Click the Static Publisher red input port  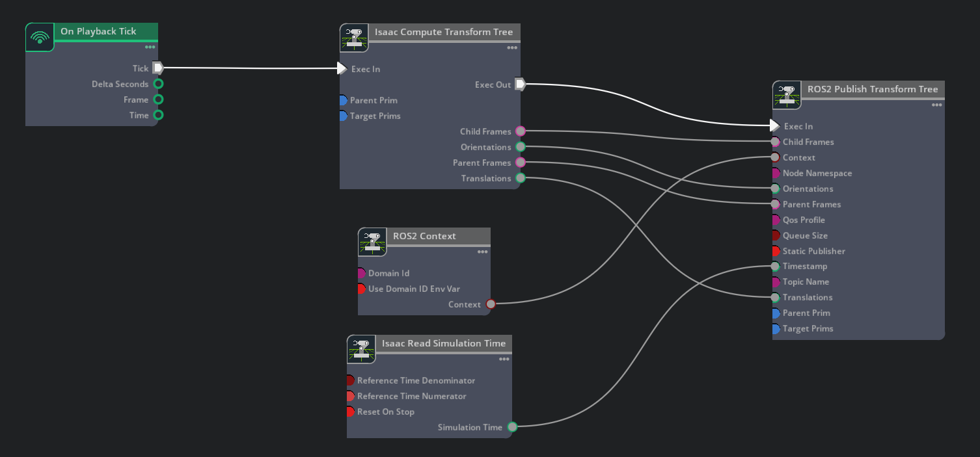pyautogui.click(x=775, y=251)
